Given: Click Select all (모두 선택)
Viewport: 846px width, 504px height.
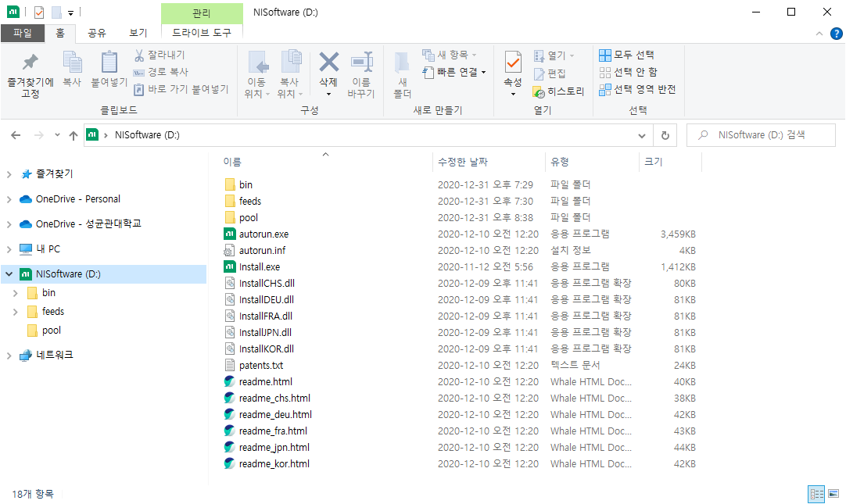Looking at the screenshot, I should click(x=626, y=55).
